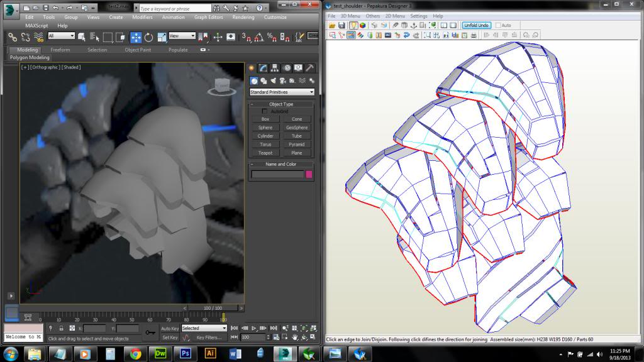The image size is (644, 362).
Task: Open the Graph Editors menu
Action: coord(209,18)
